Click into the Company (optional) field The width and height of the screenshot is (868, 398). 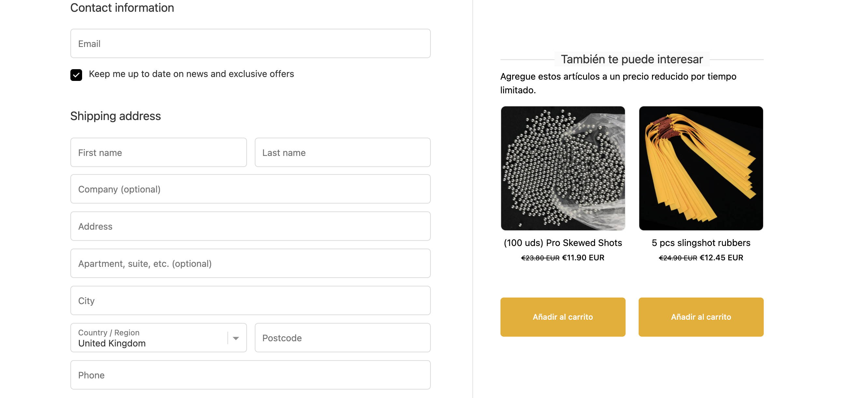(x=250, y=189)
